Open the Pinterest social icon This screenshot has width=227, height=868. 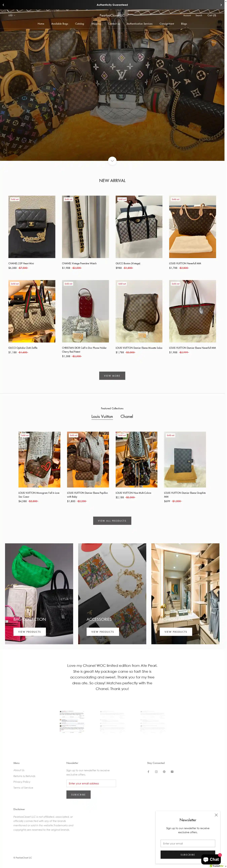(164, 772)
